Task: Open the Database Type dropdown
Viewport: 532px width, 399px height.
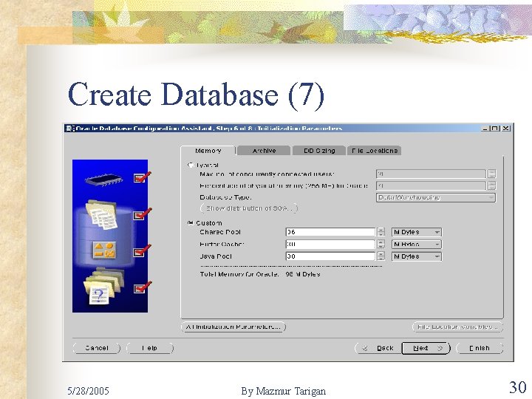Action: (x=436, y=197)
